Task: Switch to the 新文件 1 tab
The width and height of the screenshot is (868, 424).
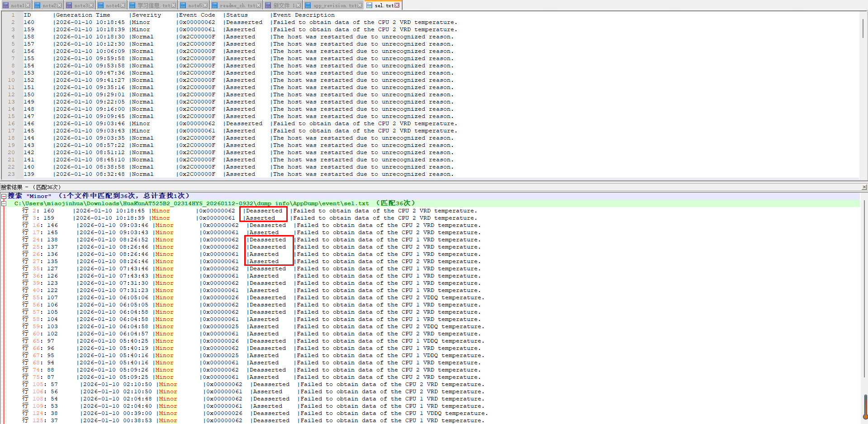Action: [x=284, y=5]
